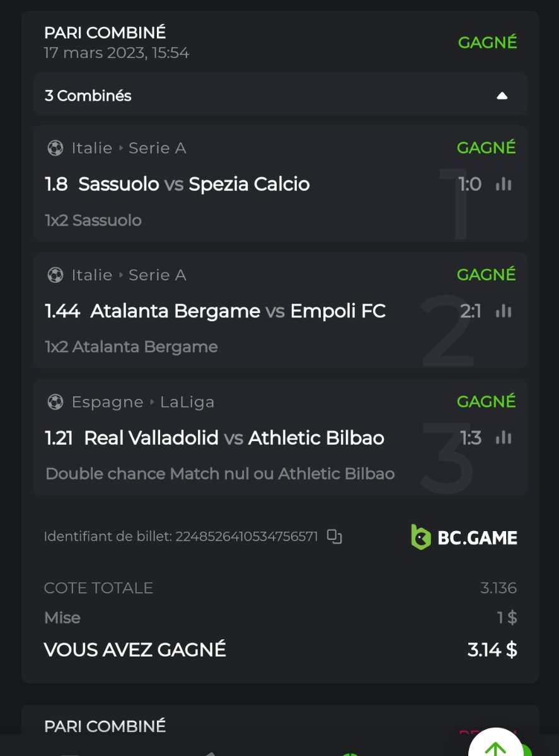Tap the 1:0 score of Sassuolo match
Image resolution: width=559 pixels, height=756 pixels.
470,184
